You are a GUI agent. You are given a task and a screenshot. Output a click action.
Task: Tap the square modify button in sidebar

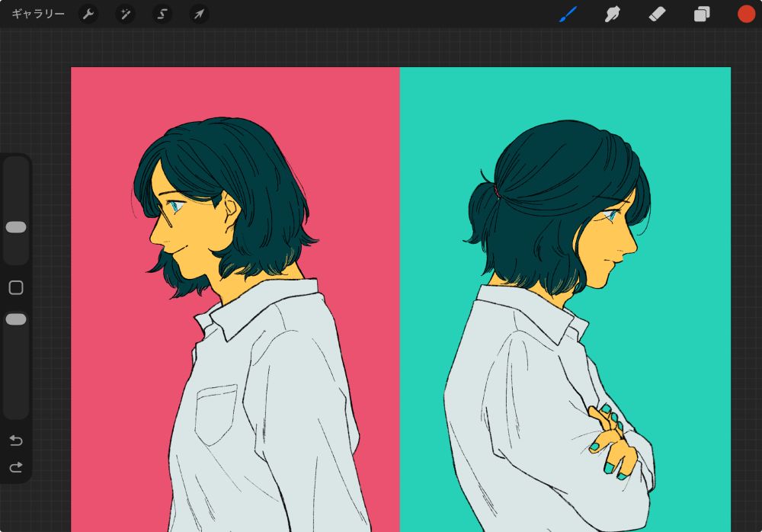tap(16, 287)
